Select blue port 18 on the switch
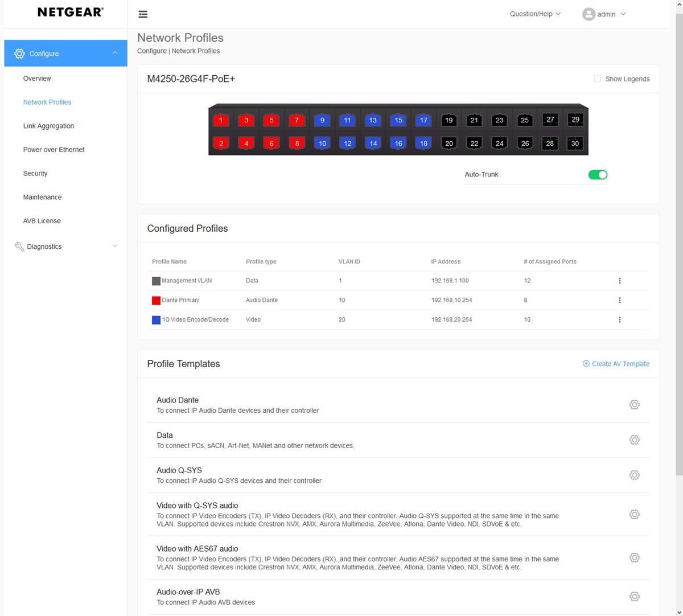The height and width of the screenshot is (616, 683). (x=423, y=143)
